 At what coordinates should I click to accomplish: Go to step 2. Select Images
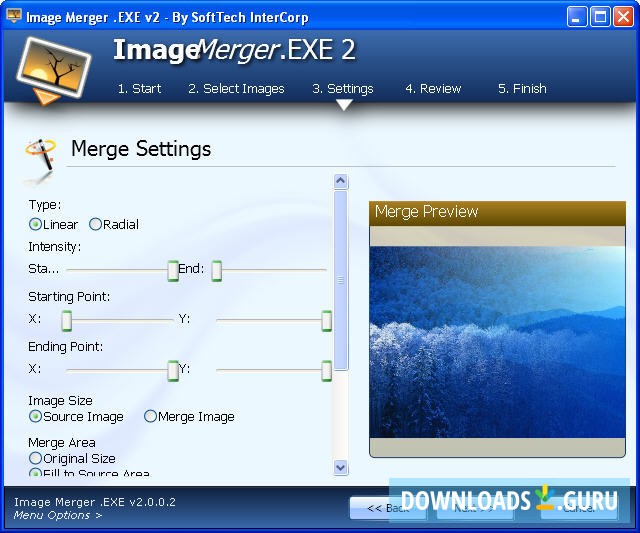(x=236, y=89)
